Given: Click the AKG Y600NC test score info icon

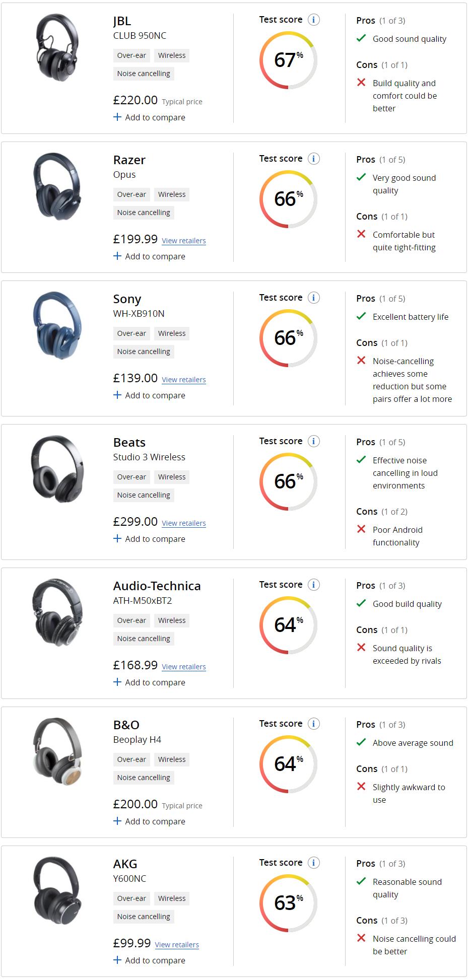Looking at the screenshot, I should pos(313,863).
